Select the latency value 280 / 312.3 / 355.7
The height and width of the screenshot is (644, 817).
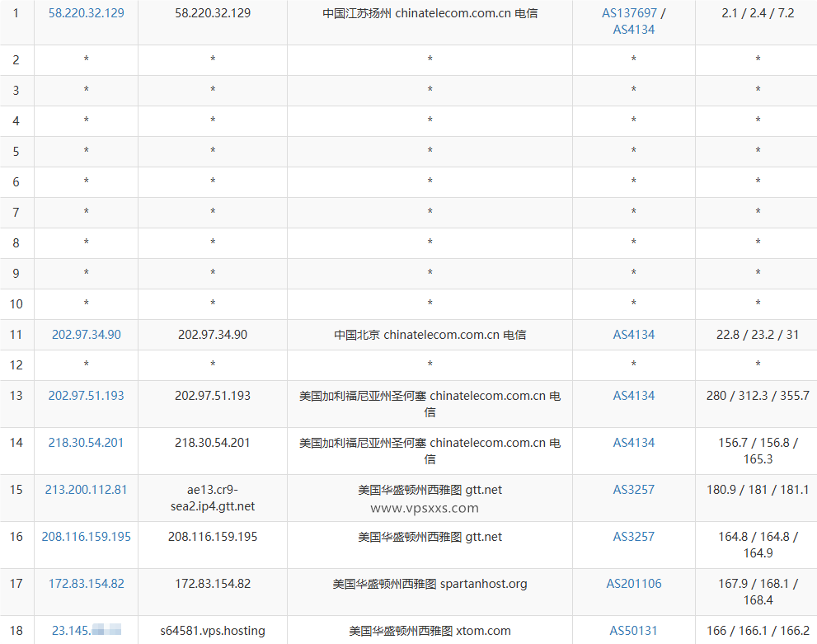758,396
